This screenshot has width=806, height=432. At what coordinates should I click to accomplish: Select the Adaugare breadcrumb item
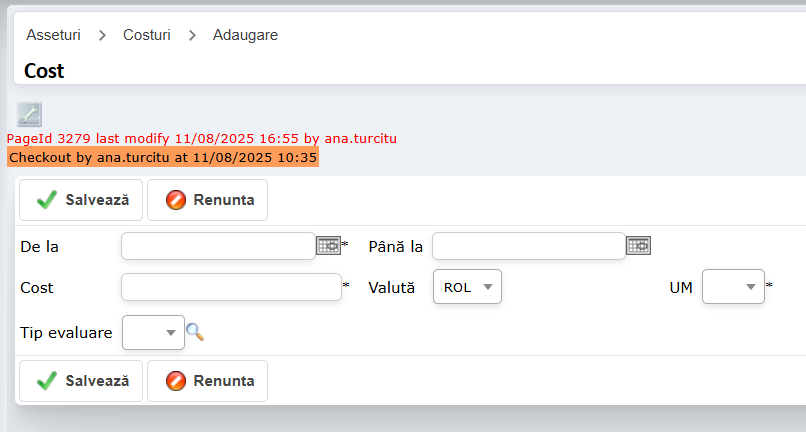click(x=245, y=35)
